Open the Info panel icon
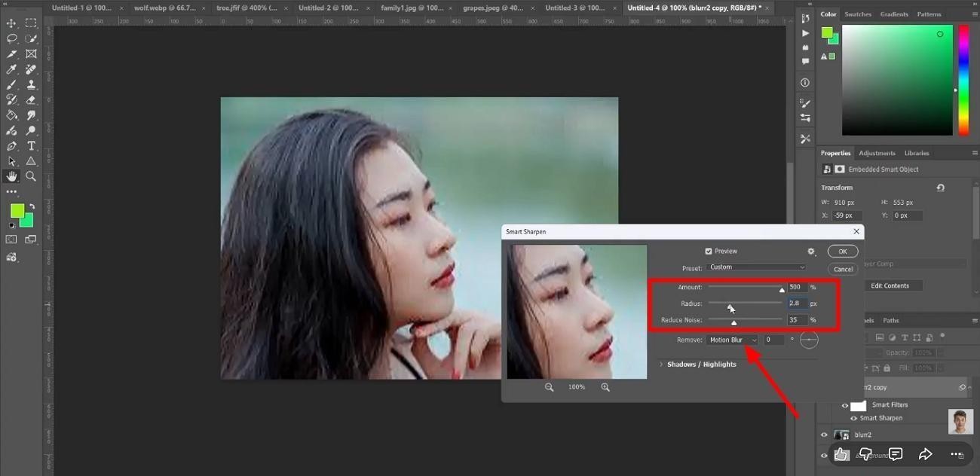 pyautogui.click(x=805, y=83)
